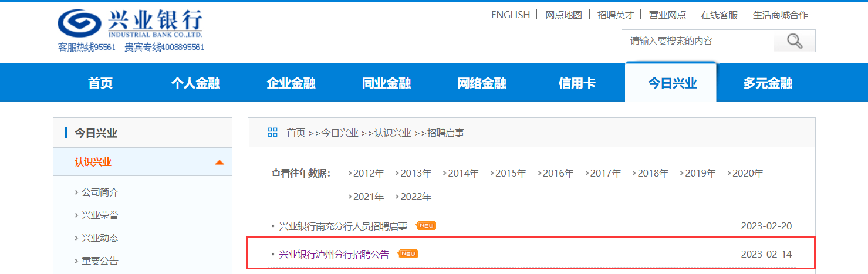Open 兴业动态 in the sidebar
This screenshot has height=274, width=868.
100,238
